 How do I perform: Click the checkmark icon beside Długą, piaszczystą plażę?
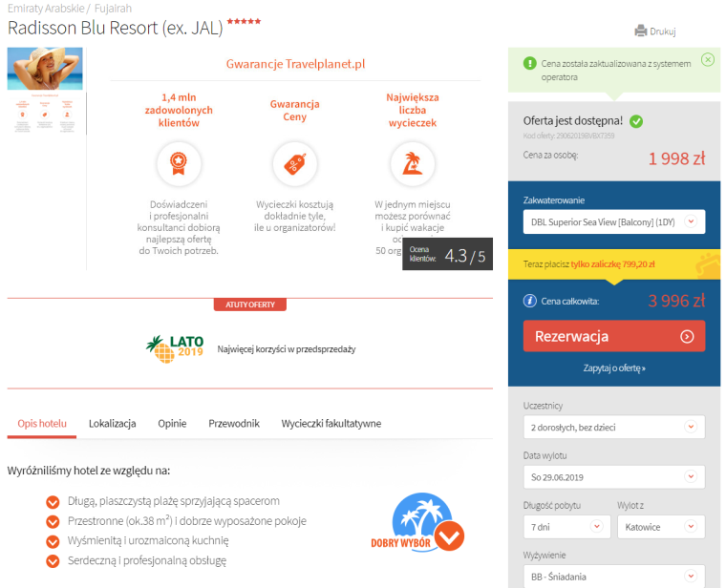click(53, 501)
